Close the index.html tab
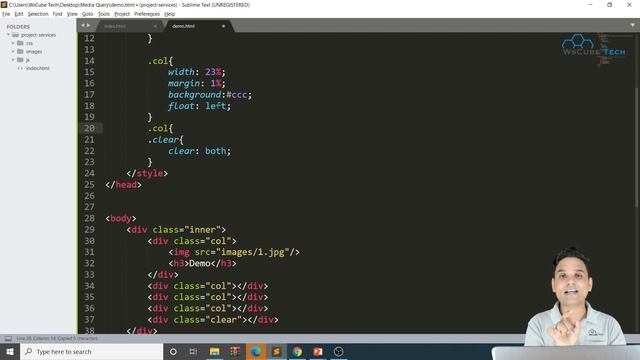640x360 pixels. pos(155,26)
